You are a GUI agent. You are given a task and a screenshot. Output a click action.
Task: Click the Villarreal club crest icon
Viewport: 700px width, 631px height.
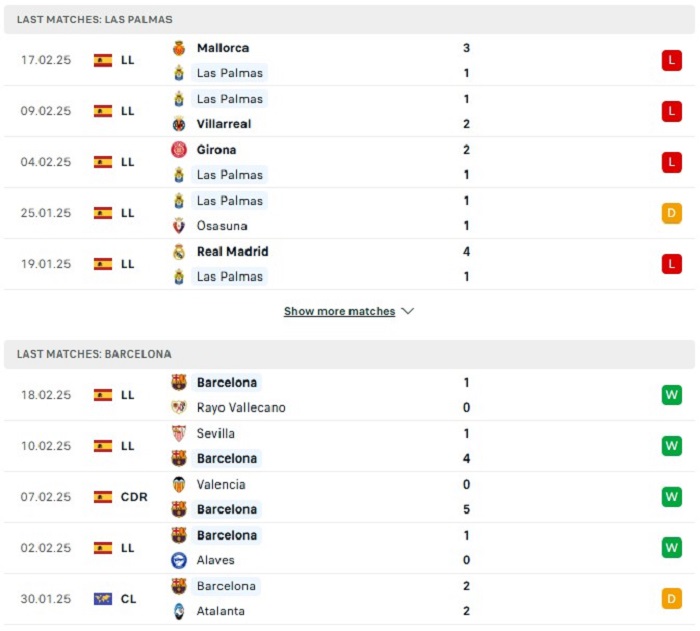(179, 124)
